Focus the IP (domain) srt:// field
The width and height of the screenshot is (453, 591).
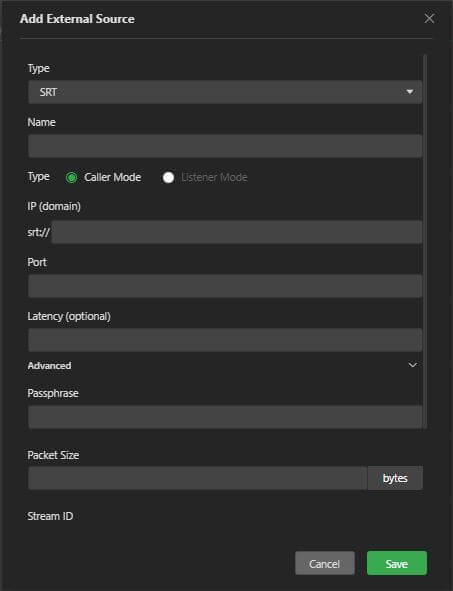(237, 232)
